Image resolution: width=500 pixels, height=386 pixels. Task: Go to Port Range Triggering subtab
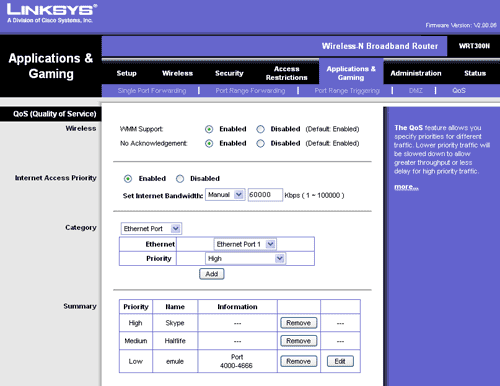(347, 91)
